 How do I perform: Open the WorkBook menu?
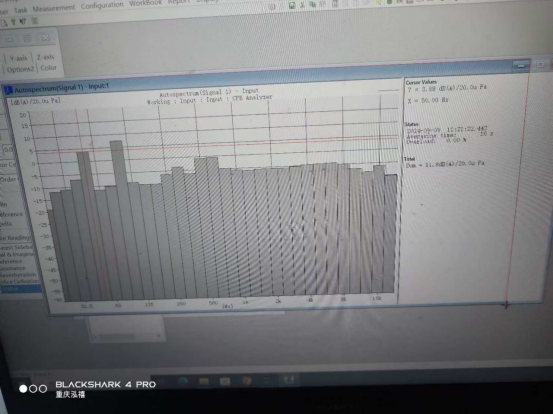point(145,3)
